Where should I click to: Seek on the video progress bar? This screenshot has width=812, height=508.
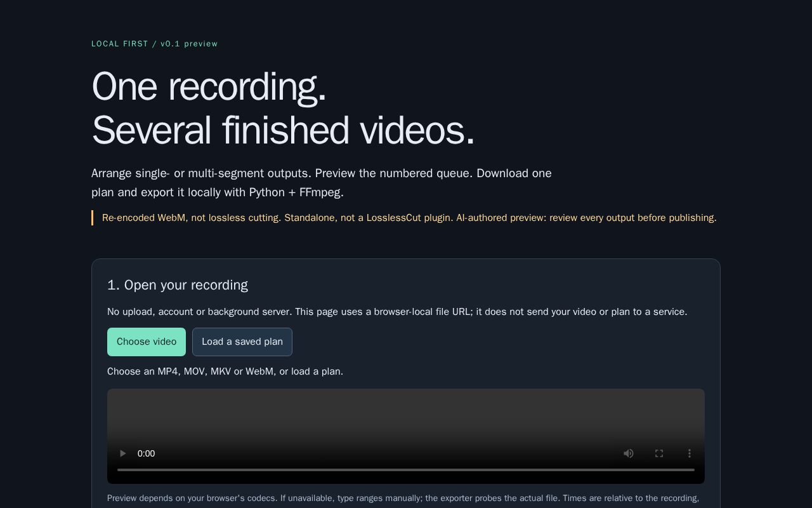[x=406, y=470]
